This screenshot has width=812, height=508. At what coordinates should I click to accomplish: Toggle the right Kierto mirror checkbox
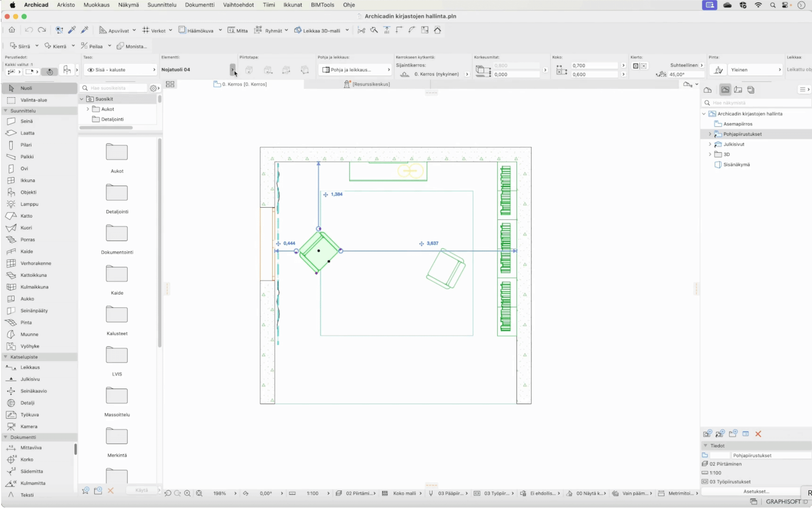pos(644,66)
